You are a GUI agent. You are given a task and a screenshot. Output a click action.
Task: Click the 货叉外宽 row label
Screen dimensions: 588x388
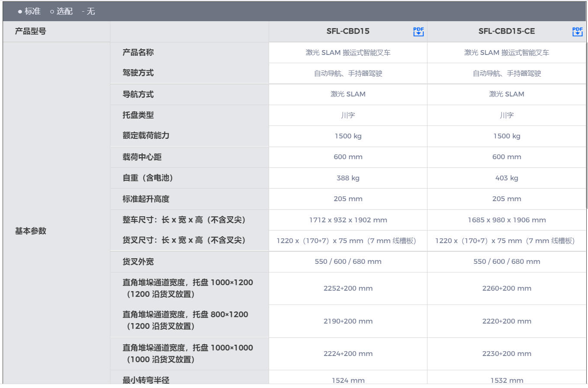138,262
